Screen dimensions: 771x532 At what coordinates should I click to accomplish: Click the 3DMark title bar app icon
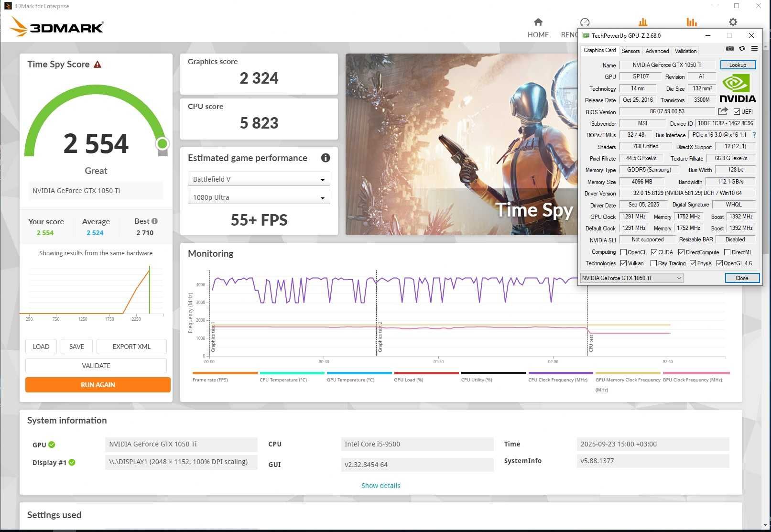coord(8,6)
